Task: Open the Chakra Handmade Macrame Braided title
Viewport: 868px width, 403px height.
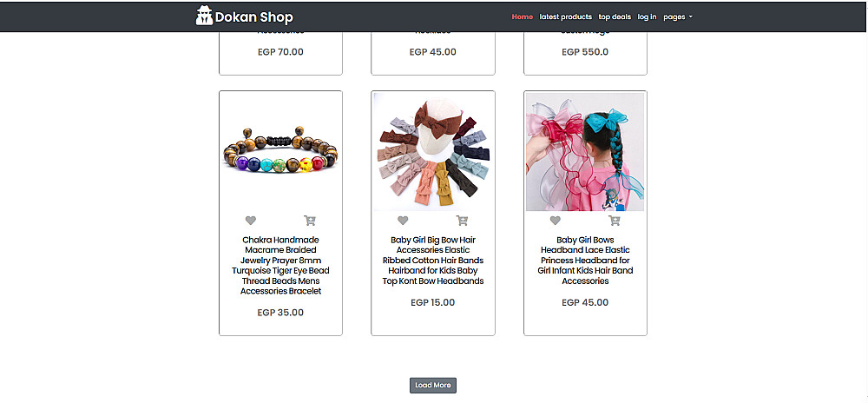Action: [280, 265]
